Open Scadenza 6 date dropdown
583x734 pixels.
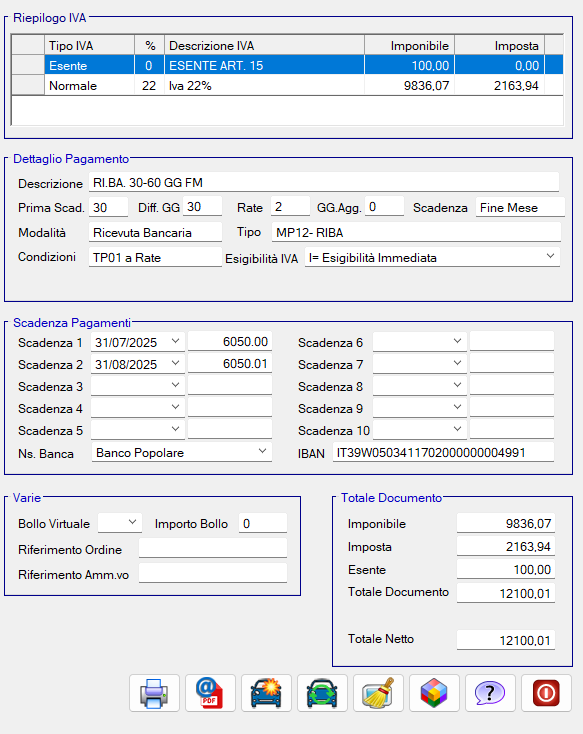tap(458, 341)
